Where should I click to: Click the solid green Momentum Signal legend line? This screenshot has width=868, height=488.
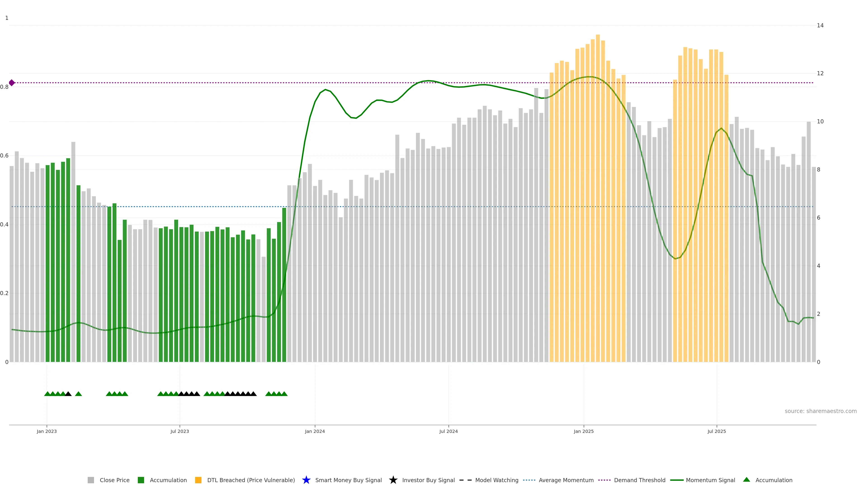click(677, 480)
